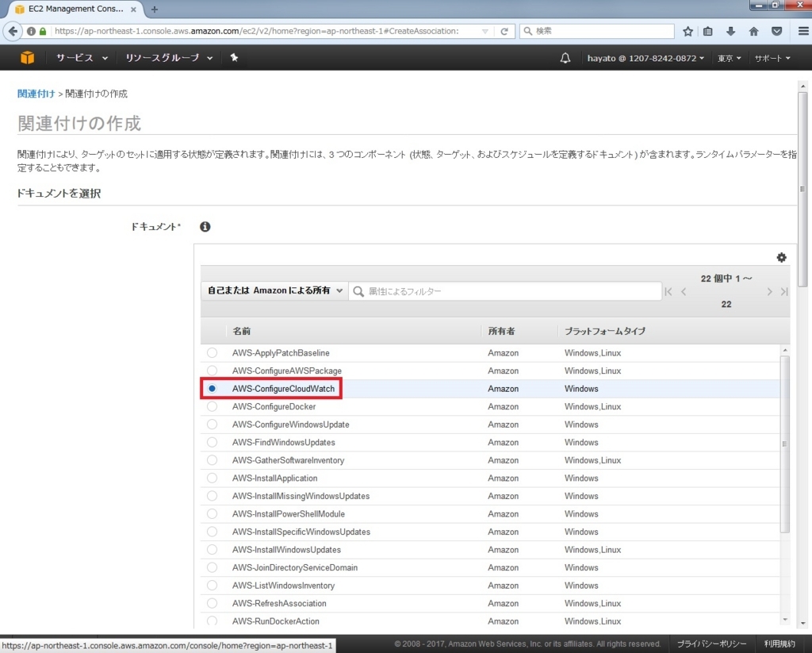
Task: Select AWS-ConfigureAWSPackage radio button
Action: (x=212, y=371)
